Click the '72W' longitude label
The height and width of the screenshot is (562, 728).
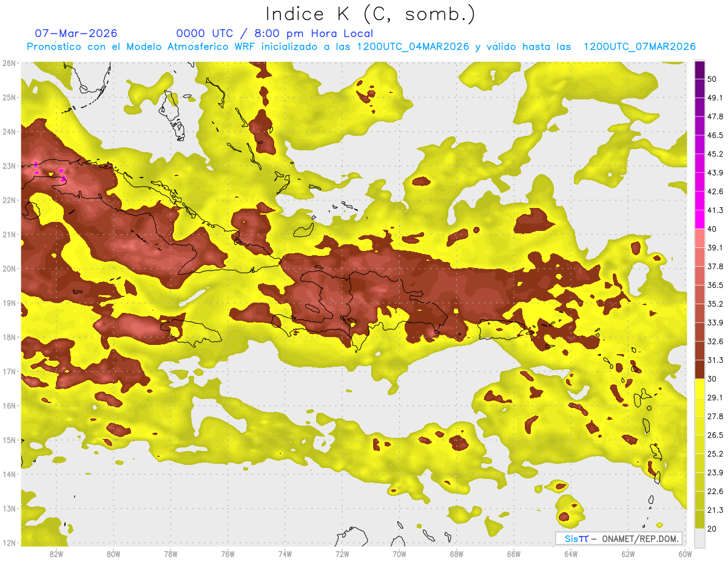tap(342, 554)
